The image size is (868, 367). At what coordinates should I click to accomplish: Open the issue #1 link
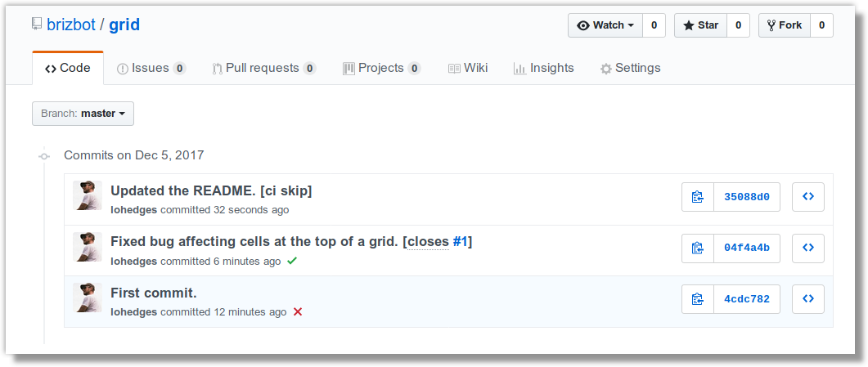point(460,241)
